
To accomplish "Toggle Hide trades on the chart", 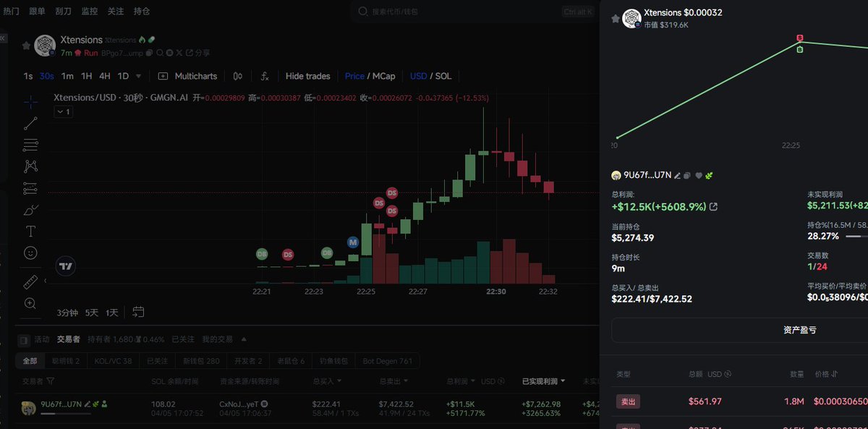I will click(x=307, y=76).
